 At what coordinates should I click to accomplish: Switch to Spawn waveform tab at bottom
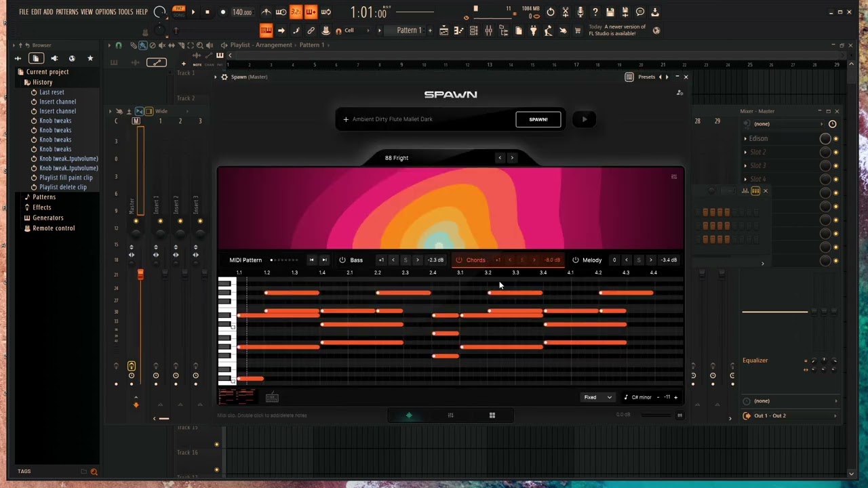[409, 415]
